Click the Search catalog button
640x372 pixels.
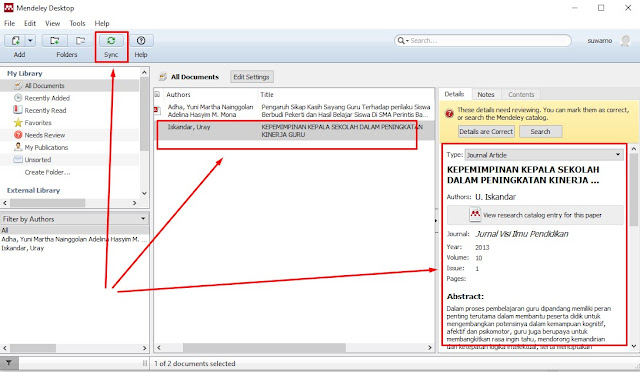(x=540, y=131)
